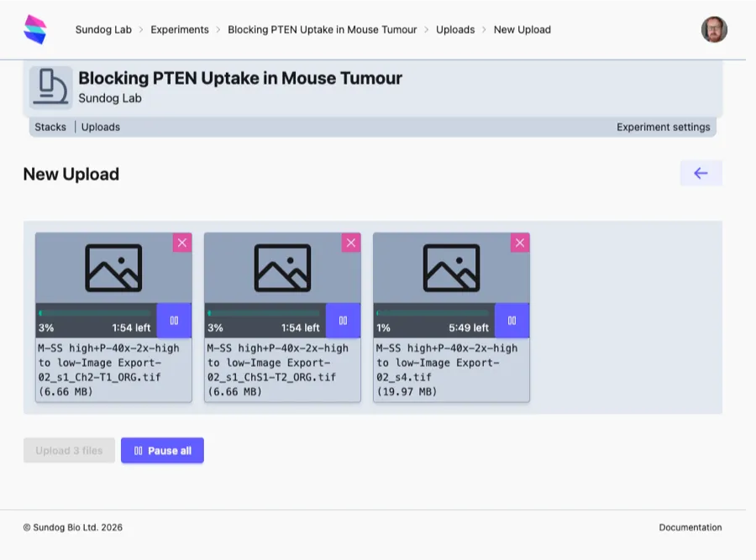Pause the upload of ChS1-T2_ORG.tif

pyautogui.click(x=343, y=320)
